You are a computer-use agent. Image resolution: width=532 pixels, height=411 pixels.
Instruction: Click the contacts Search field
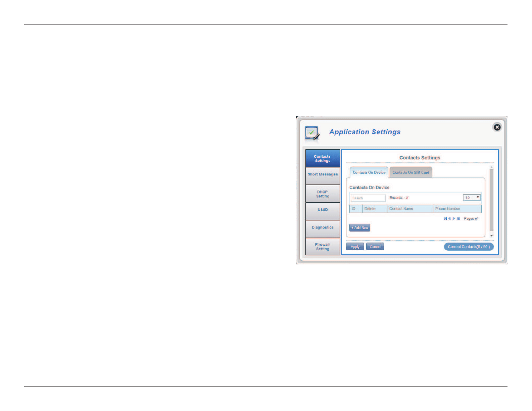click(x=368, y=198)
